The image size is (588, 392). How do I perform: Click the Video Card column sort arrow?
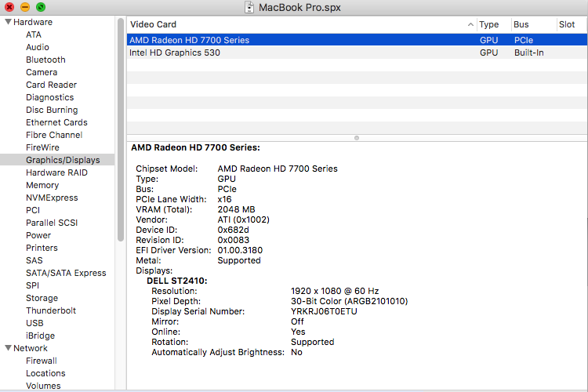(x=470, y=25)
